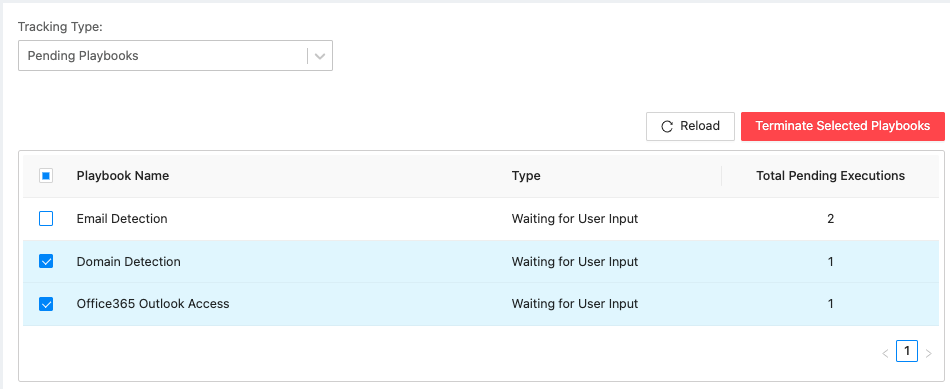Click Domain Detection's Waiting for User Input
This screenshot has height=389, width=950.
tap(575, 262)
